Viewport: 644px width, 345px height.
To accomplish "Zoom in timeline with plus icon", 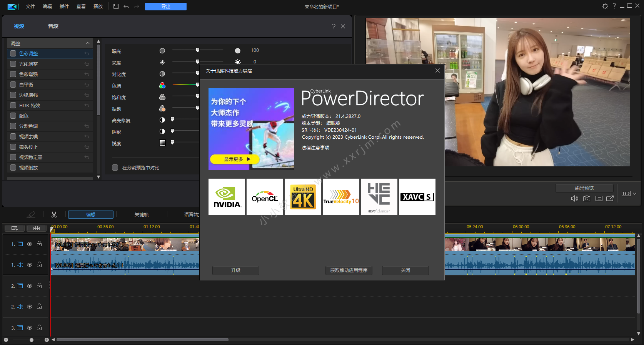I will click(47, 340).
